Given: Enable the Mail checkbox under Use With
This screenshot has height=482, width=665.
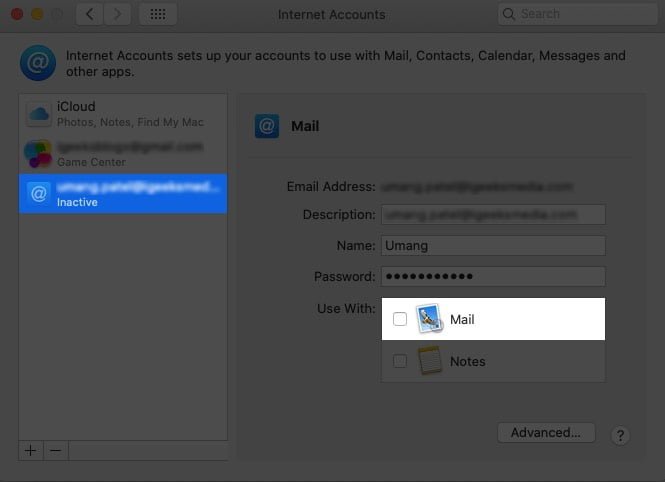Looking at the screenshot, I should tap(400, 319).
